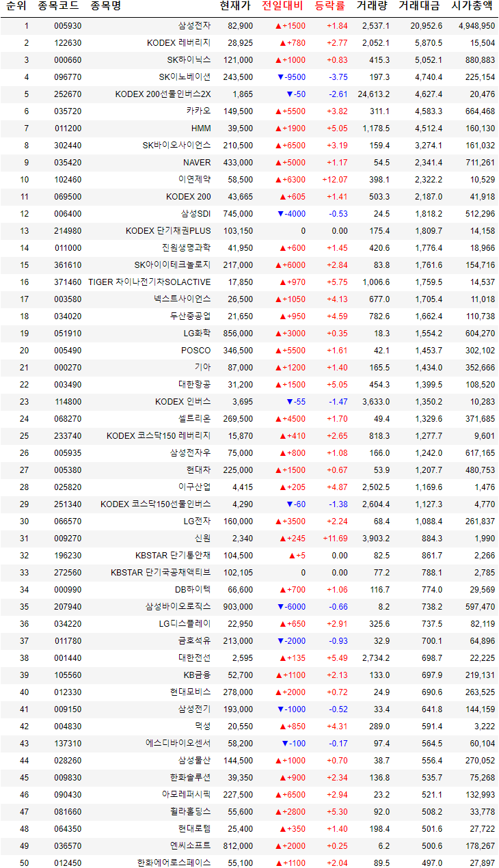Click 두산중공업 stock name
499x868 pixels.
(190, 316)
